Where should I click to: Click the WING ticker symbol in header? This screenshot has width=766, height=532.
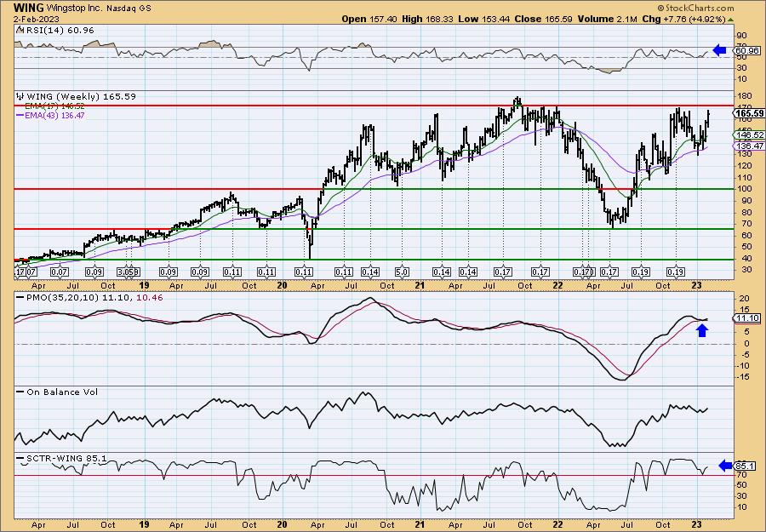(x=29, y=8)
